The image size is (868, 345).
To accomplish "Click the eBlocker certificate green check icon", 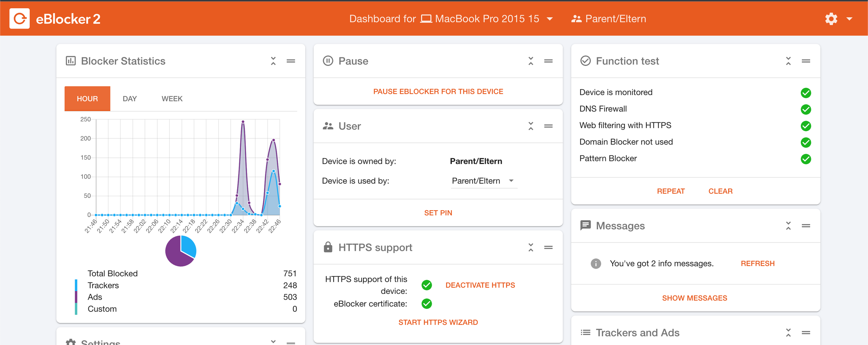I will pos(427,303).
